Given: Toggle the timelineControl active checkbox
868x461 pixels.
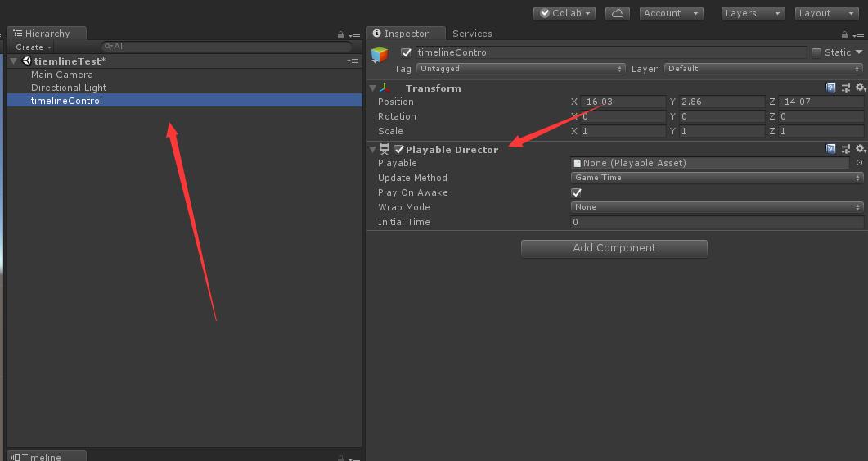Looking at the screenshot, I should click(x=407, y=52).
